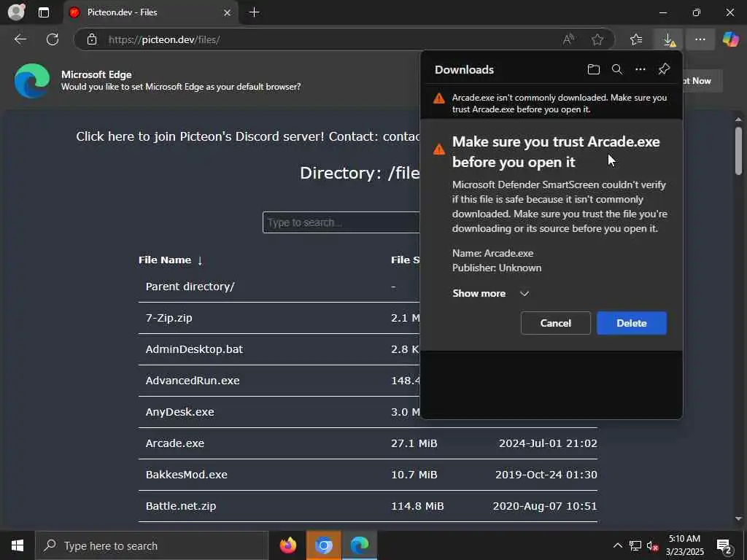Search downloads with the magnifier icon
The width and height of the screenshot is (747, 560).
[617, 69]
